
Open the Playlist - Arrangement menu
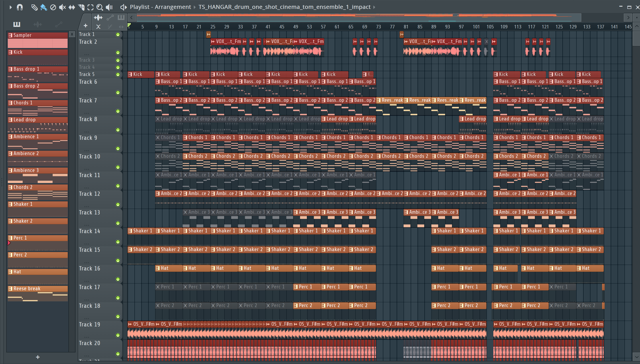tap(160, 7)
